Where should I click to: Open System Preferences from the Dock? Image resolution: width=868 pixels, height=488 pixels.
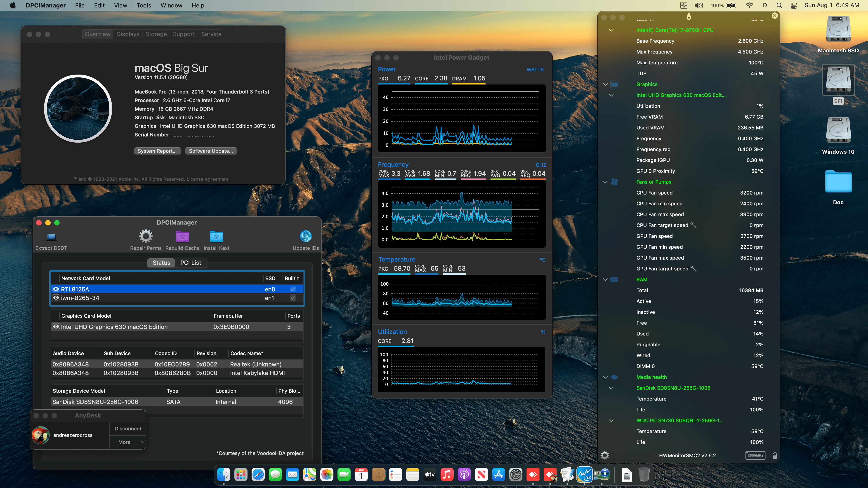tap(516, 474)
